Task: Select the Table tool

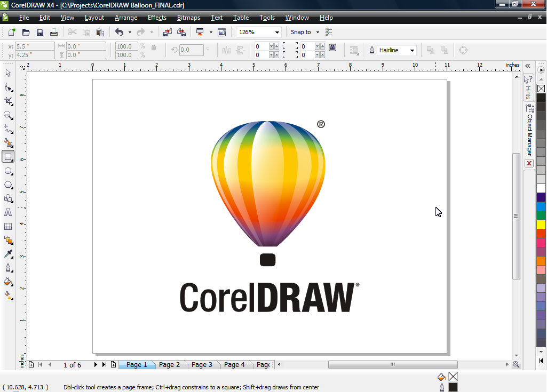Action: pyautogui.click(x=8, y=226)
